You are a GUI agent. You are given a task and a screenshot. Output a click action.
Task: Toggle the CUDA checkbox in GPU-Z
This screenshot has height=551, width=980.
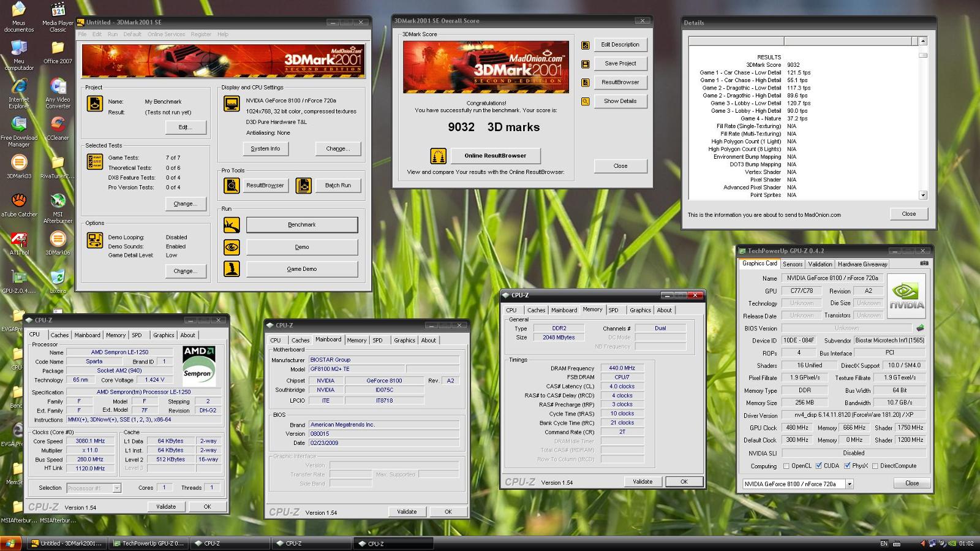[818, 466]
